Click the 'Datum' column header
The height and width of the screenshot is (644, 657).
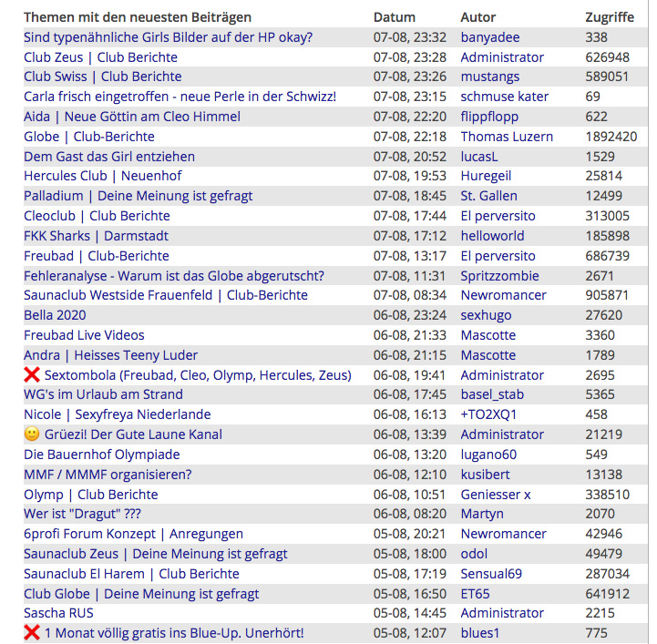(394, 17)
